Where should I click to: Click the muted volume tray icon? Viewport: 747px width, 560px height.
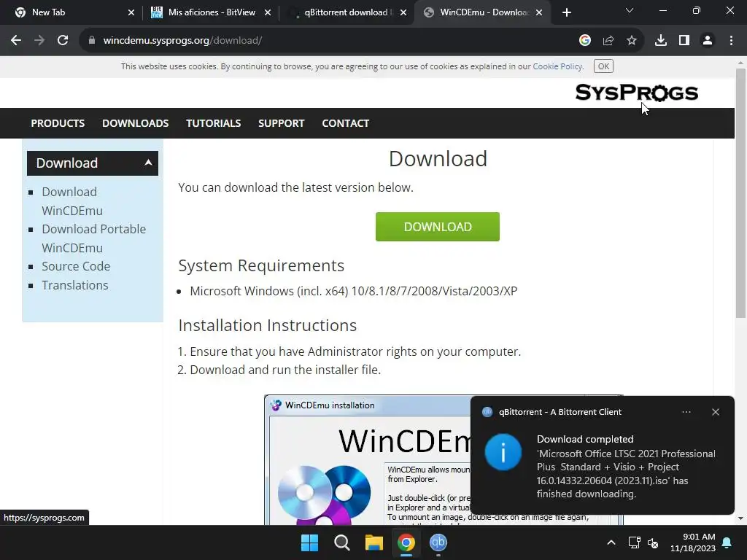click(x=653, y=542)
